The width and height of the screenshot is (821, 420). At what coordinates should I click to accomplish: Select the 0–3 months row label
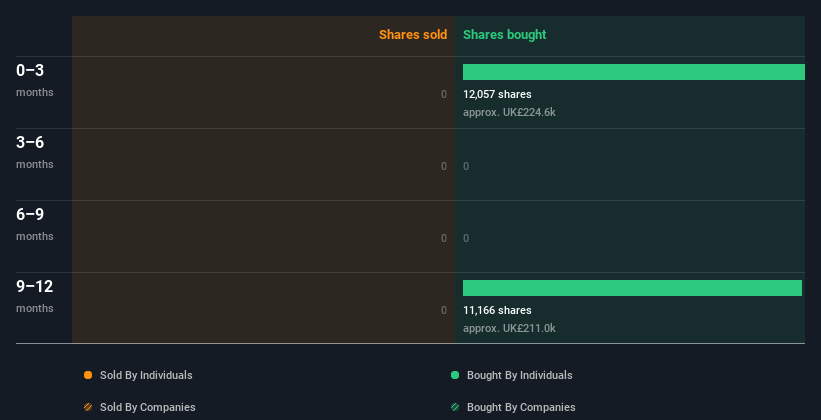click(35, 80)
